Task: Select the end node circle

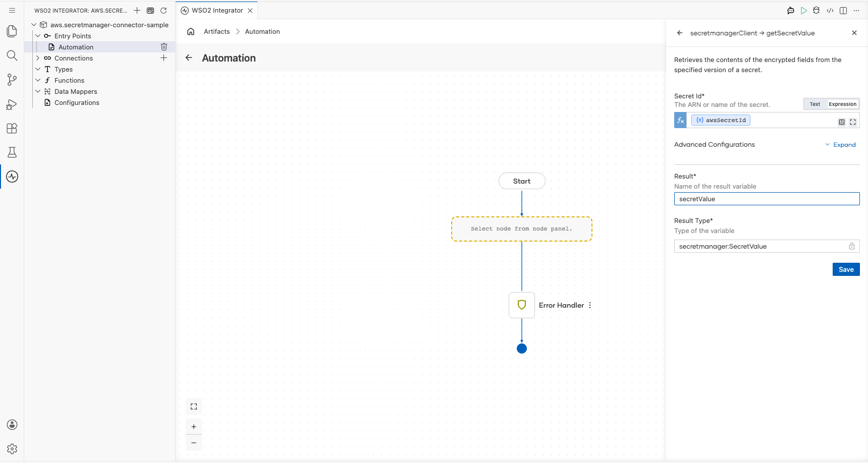Action: point(522,349)
